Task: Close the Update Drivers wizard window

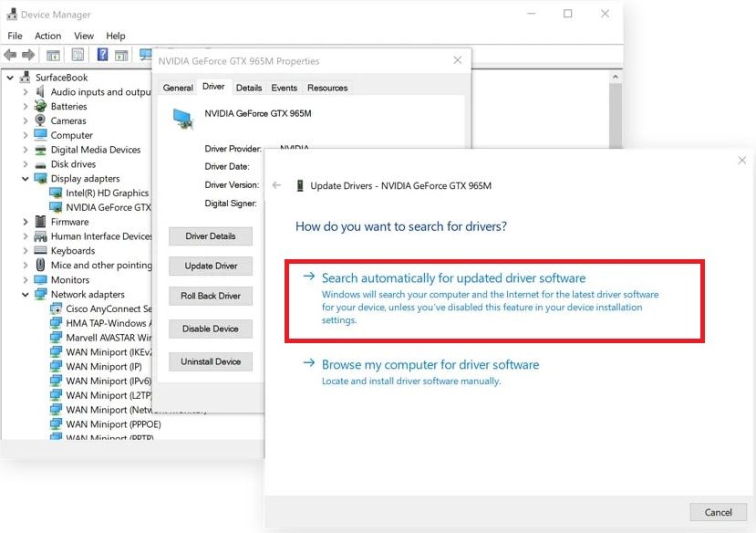Action: 742,160
